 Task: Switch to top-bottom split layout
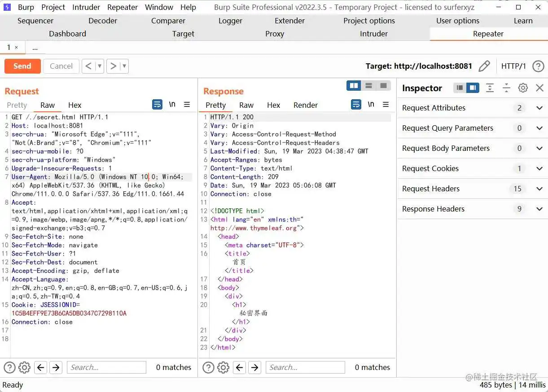pyautogui.click(x=368, y=86)
